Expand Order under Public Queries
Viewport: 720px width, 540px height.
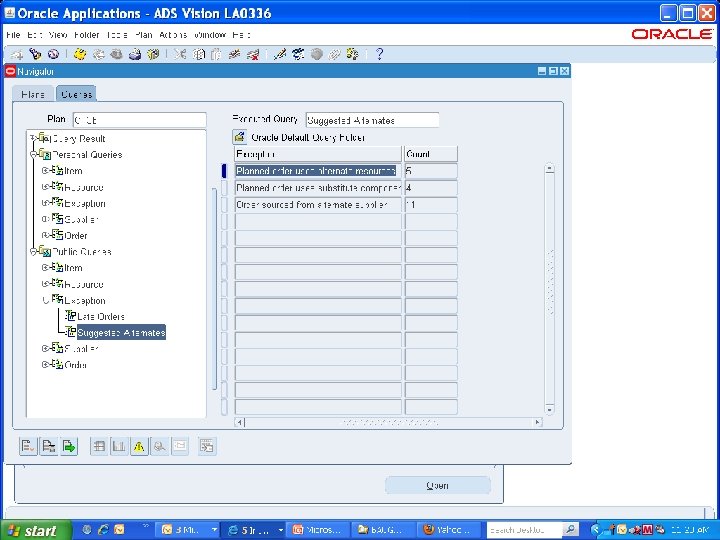pyautogui.click(x=45, y=365)
